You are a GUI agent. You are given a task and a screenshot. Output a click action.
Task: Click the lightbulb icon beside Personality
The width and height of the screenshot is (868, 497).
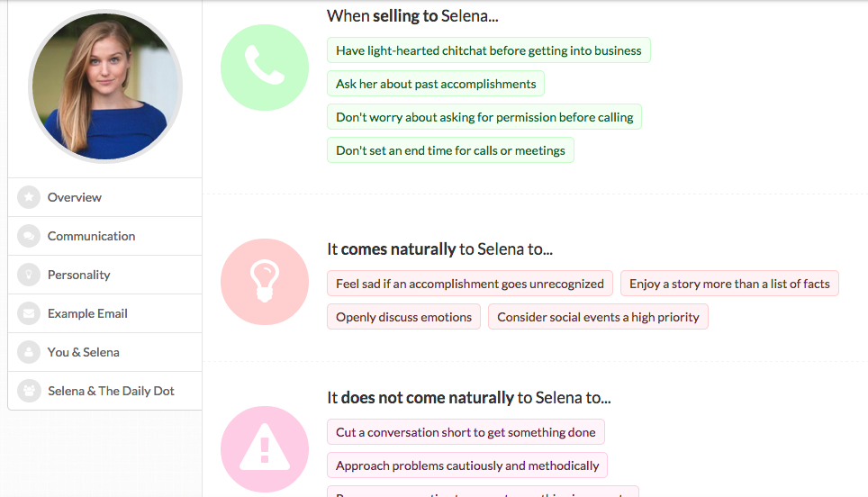click(x=29, y=275)
